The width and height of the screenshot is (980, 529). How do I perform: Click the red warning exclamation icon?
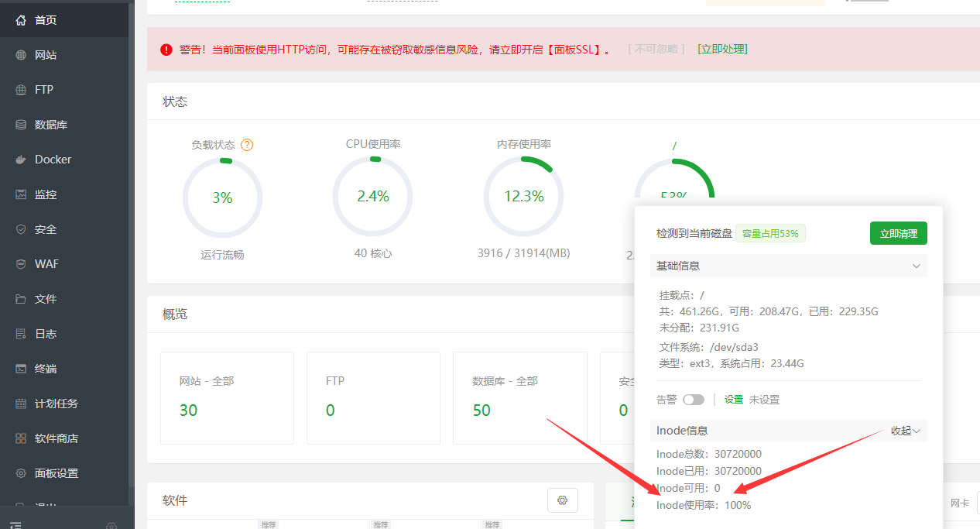click(x=166, y=50)
